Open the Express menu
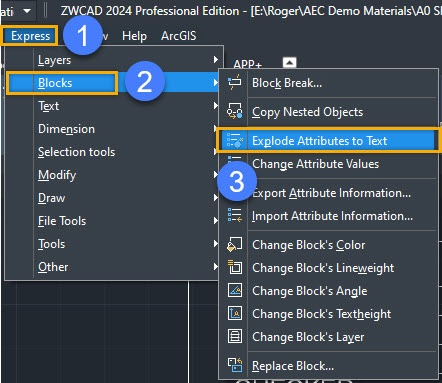The image size is (442, 383). pyautogui.click(x=30, y=36)
